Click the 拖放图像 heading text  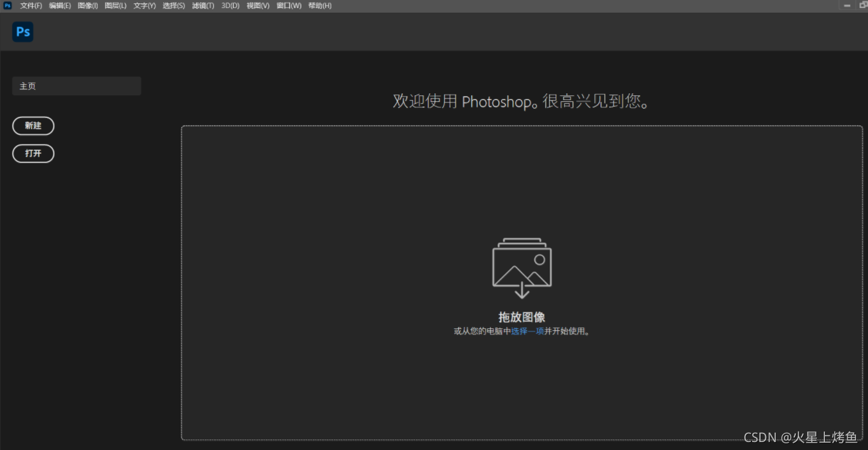(x=522, y=317)
